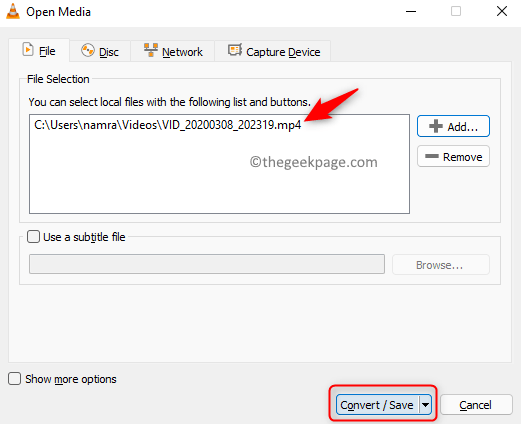Expand the Convert / Save dropdown arrow

pyautogui.click(x=425, y=405)
